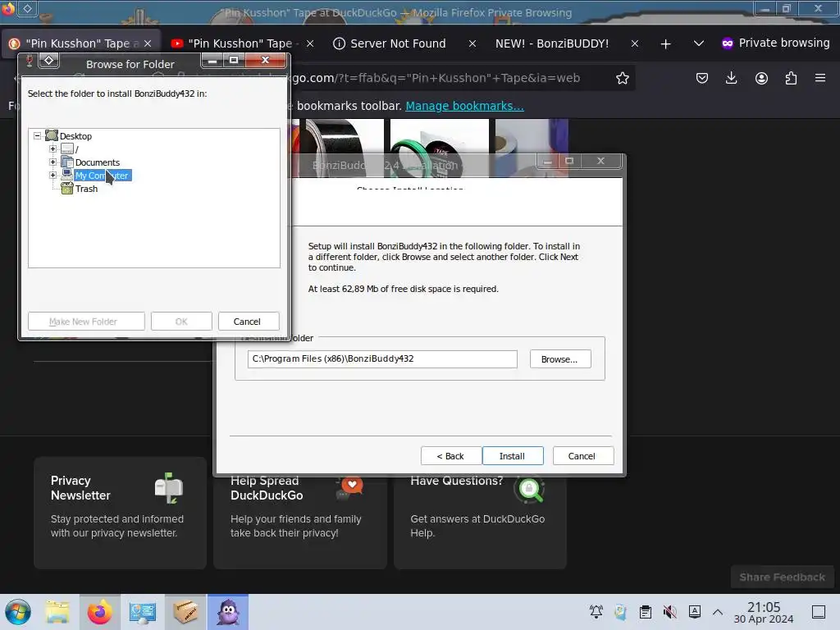Click the Share Feedback button

pyautogui.click(x=782, y=577)
